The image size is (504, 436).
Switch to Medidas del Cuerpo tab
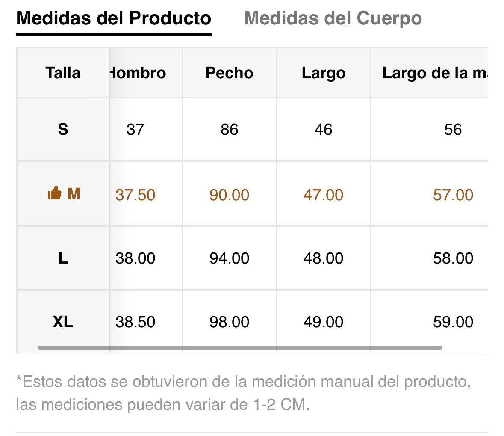click(333, 18)
